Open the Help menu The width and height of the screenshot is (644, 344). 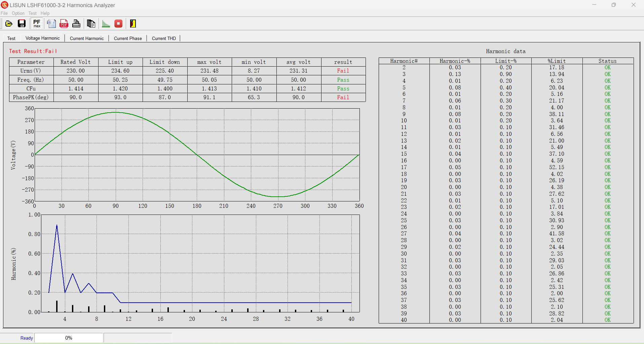coord(45,13)
